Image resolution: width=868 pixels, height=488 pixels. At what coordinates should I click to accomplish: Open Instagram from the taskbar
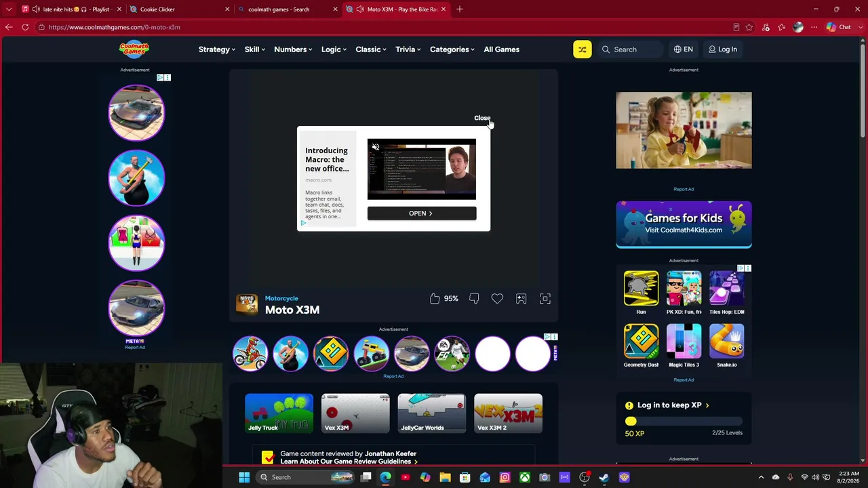click(505, 477)
